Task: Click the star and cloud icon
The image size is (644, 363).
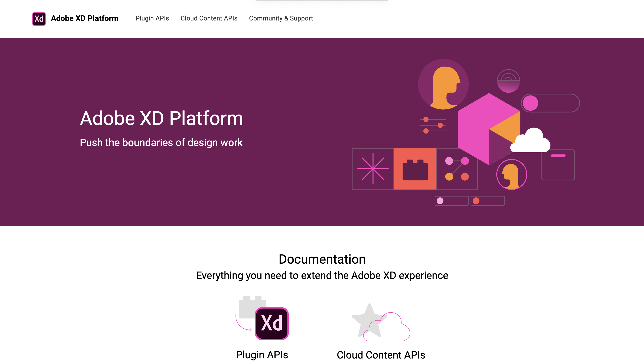Action: (x=381, y=323)
